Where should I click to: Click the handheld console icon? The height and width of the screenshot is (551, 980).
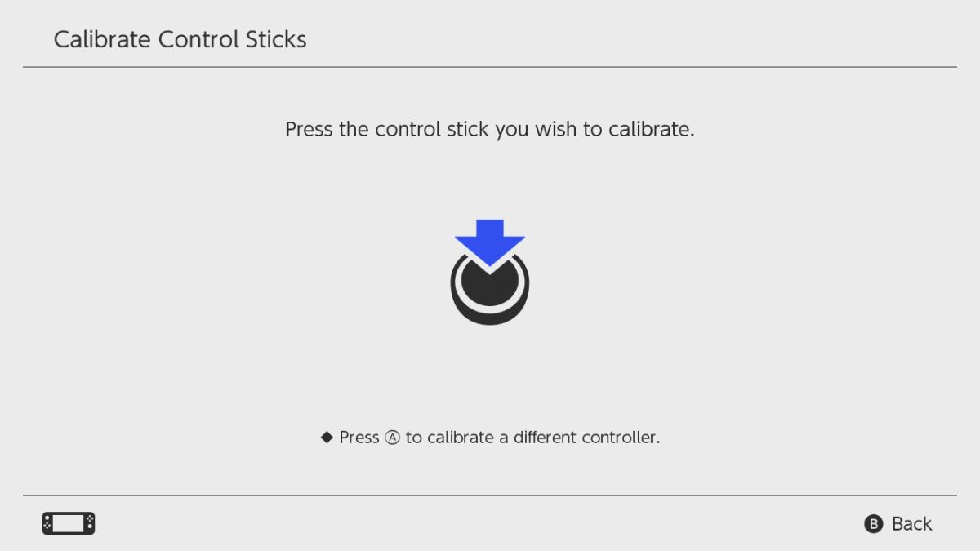click(x=69, y=523)
